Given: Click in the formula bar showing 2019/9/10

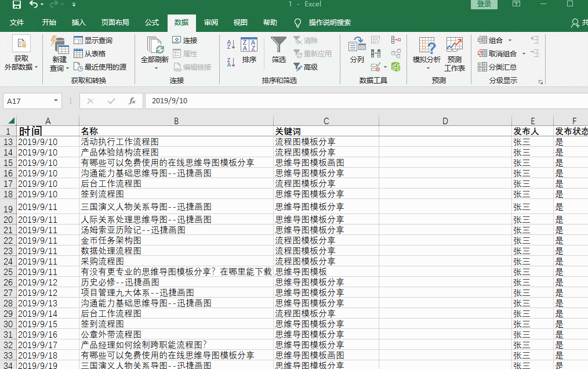Looking at the screenshot, I should coord(366,100).
